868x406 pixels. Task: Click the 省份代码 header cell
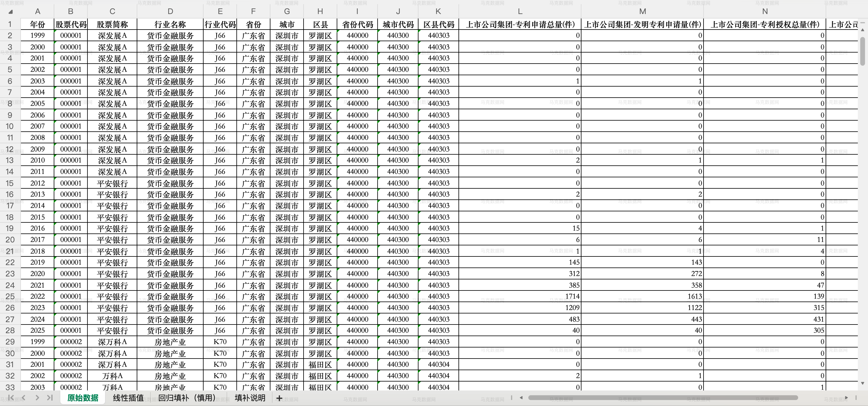357,24
